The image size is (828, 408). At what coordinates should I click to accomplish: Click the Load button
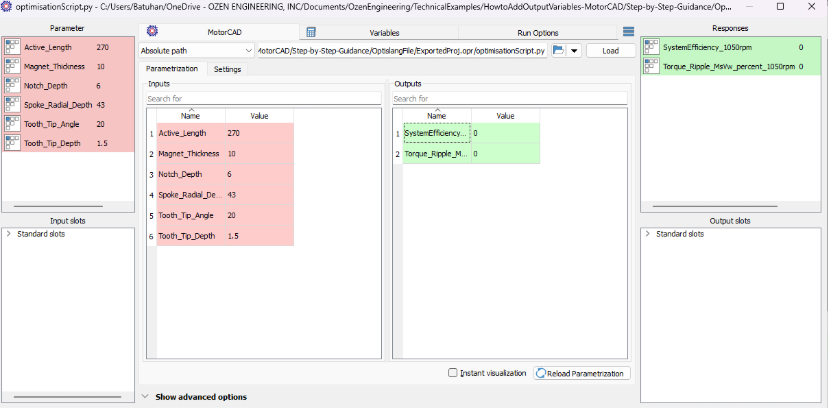tap(609, 50)
